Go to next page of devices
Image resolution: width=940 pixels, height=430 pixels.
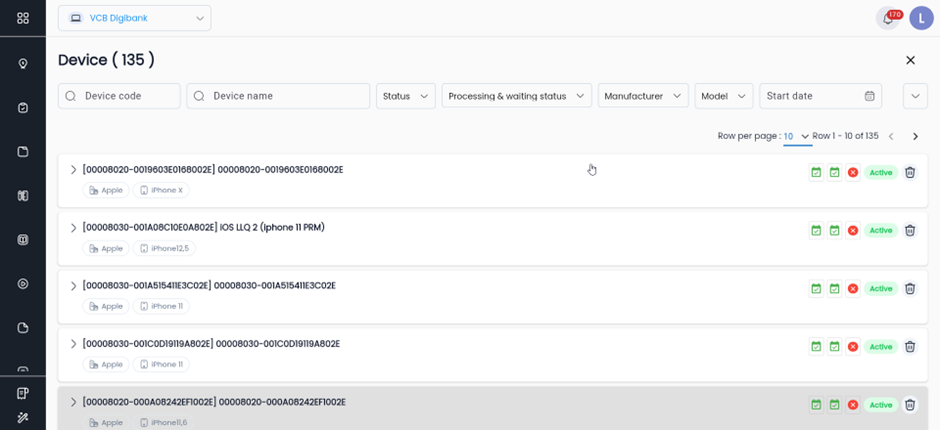tap(914, 136)
